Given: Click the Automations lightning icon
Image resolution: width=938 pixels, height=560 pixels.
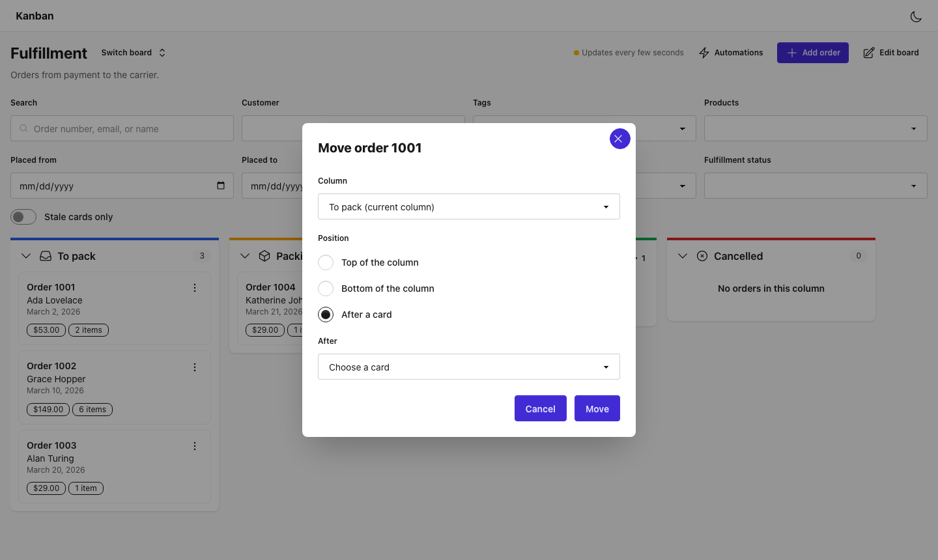Looking at the screenshot, I should pos(704,53).
